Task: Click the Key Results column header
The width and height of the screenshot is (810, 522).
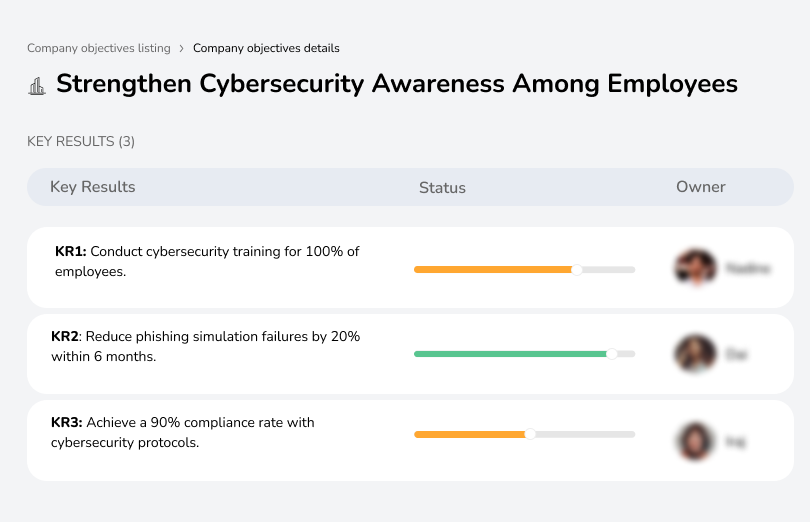Action: (92, 187)
